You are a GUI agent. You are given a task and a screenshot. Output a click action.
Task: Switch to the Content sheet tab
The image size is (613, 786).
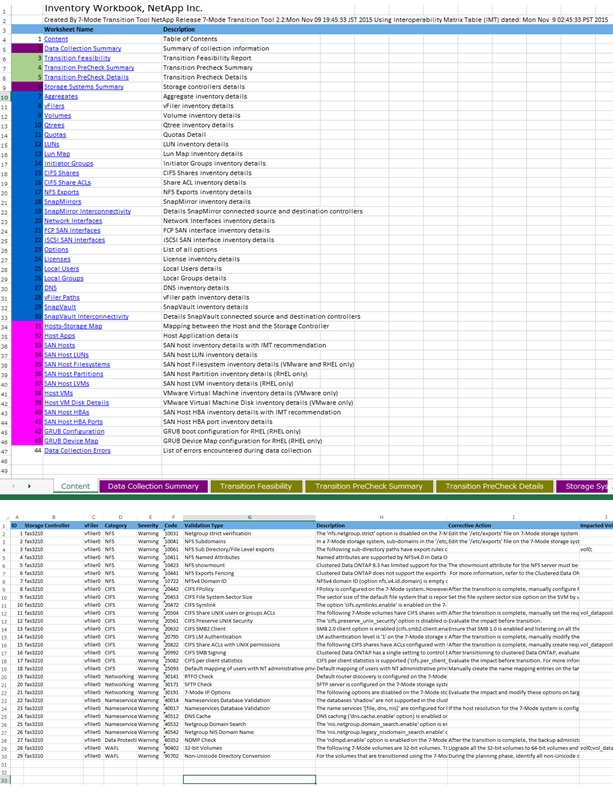point(75,486)
